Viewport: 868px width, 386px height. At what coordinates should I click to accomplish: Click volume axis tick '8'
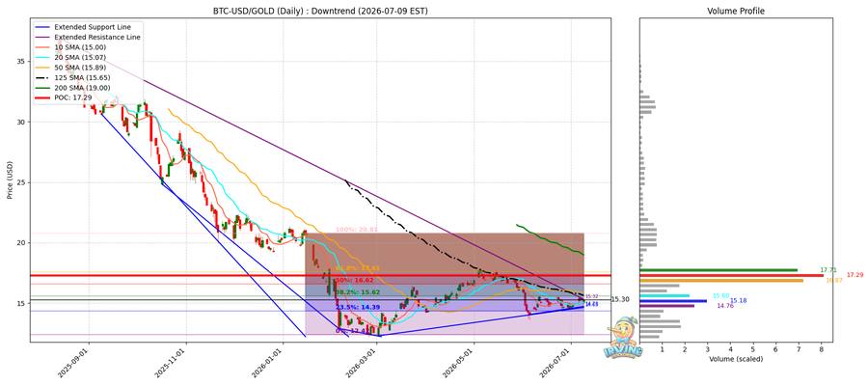click(821, 349)
